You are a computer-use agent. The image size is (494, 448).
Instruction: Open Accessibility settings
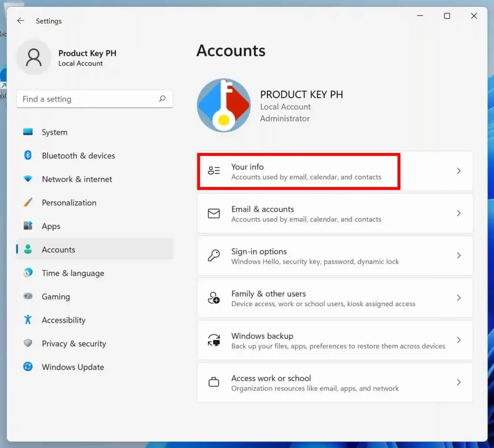coord(95,320)
